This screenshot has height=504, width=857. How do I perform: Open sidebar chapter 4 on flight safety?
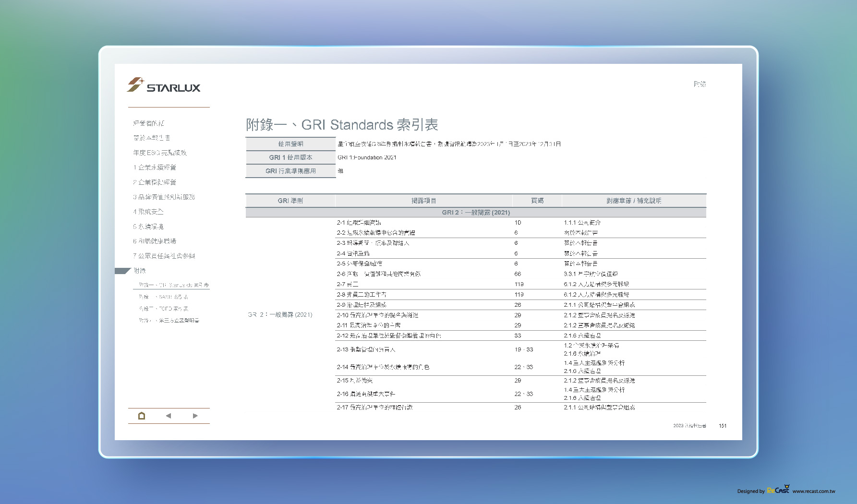pyautogui.click(x=148, y=212)
